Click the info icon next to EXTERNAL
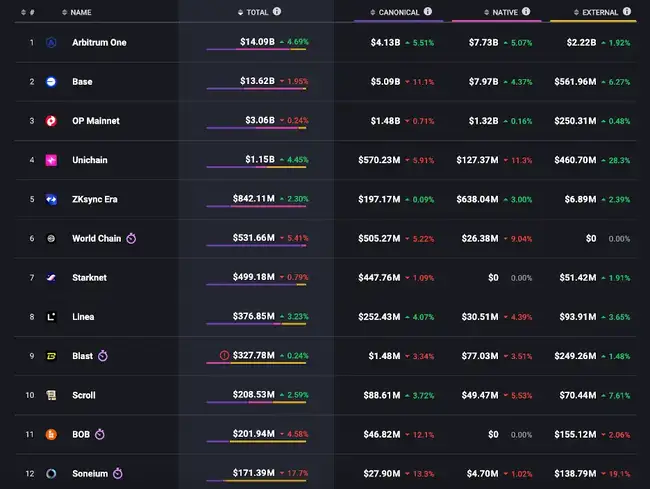This screenshot has width=650, height=489. (x=628, y=12)
